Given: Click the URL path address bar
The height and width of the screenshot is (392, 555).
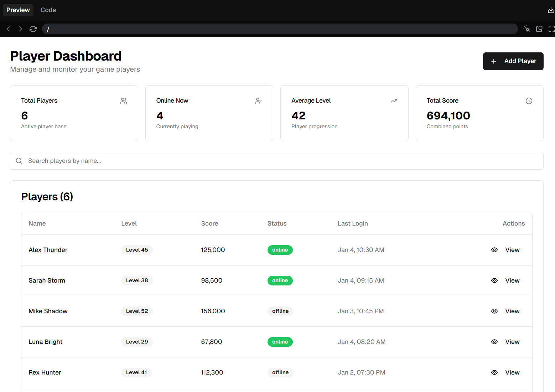Looking at the screenshot, I should tap(280, 29).
